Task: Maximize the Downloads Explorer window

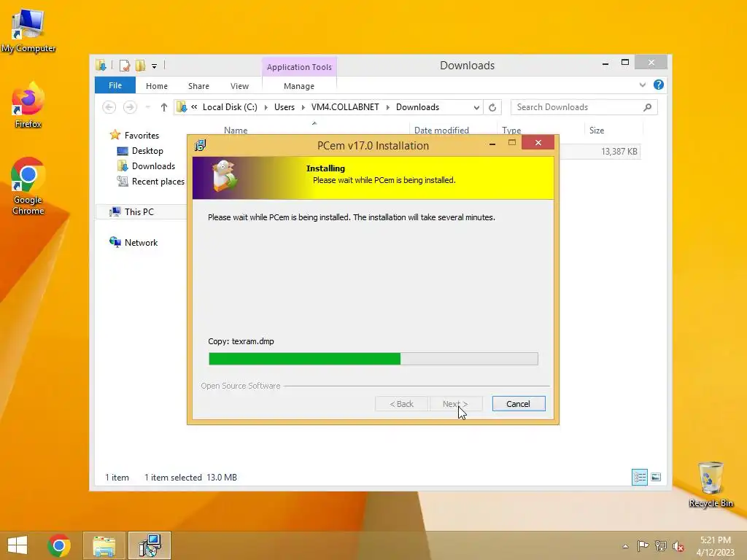Action: [x=625, y=63]
